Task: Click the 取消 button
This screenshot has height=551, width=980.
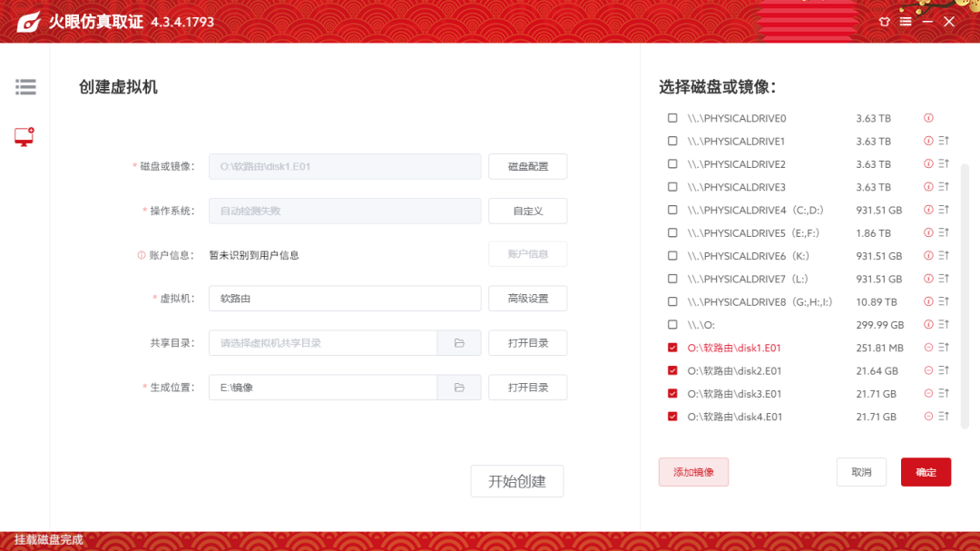Action: coord(861,472)
